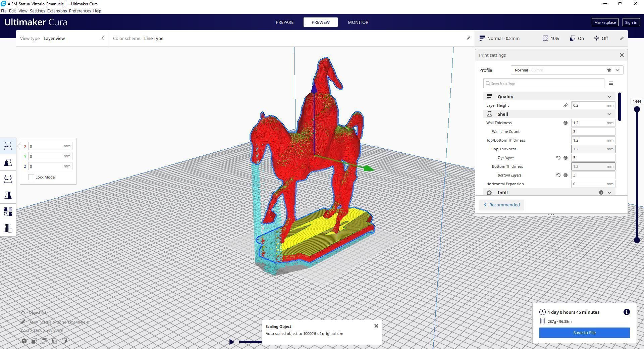Click the object name pencil icon
644x349 pixels.
tap(23, 322)
